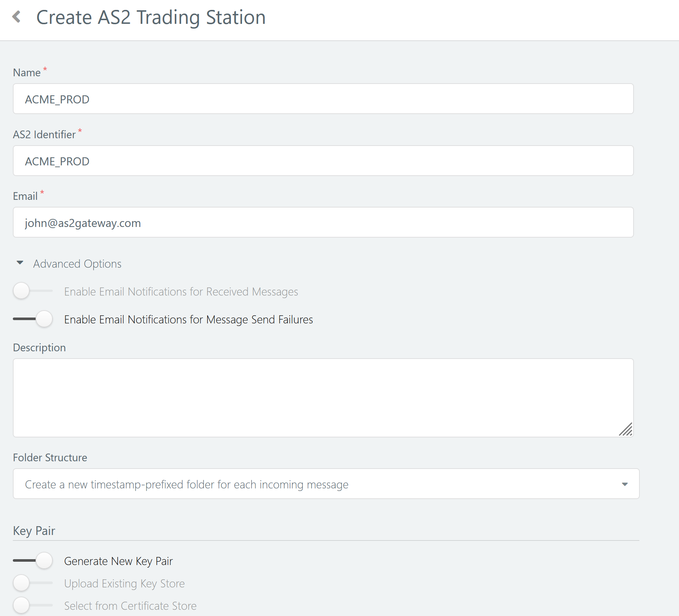Viewport: 679px width, 616px height.
Task: Click the Key Pair section heading
Action: coord(34,531)
